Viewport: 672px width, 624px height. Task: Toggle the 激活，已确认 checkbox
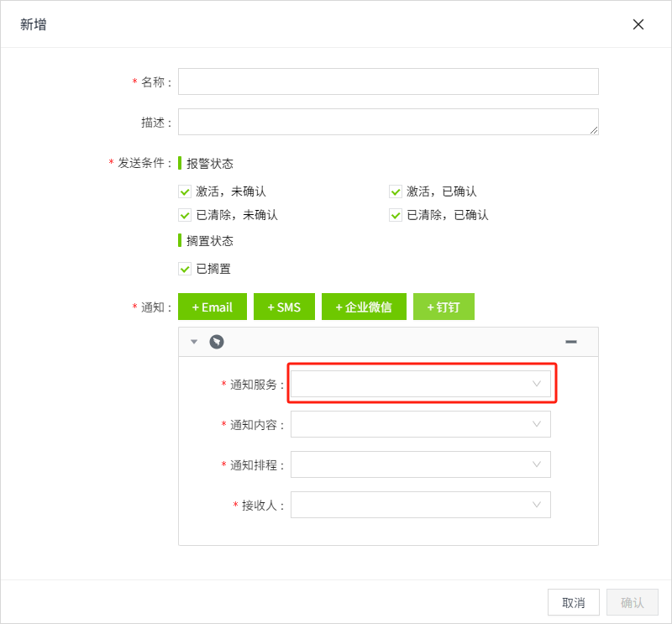click(x=396, y=191)
